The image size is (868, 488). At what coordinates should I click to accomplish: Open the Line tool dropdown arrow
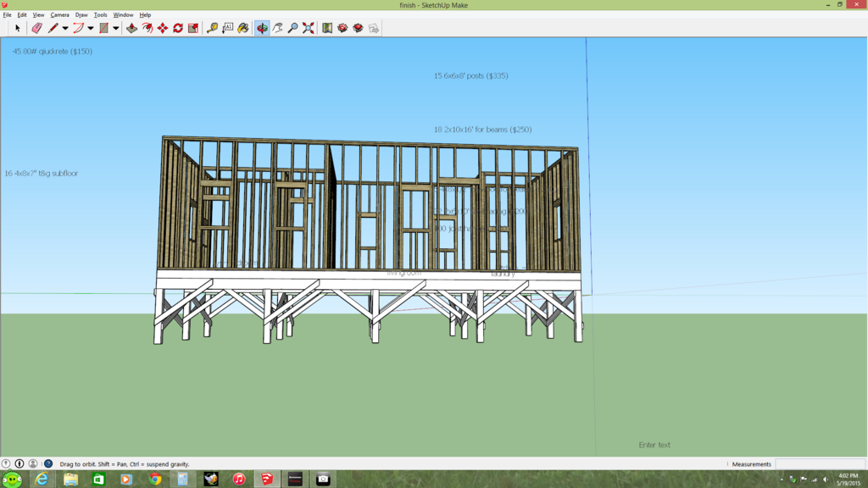click(64, 28)
